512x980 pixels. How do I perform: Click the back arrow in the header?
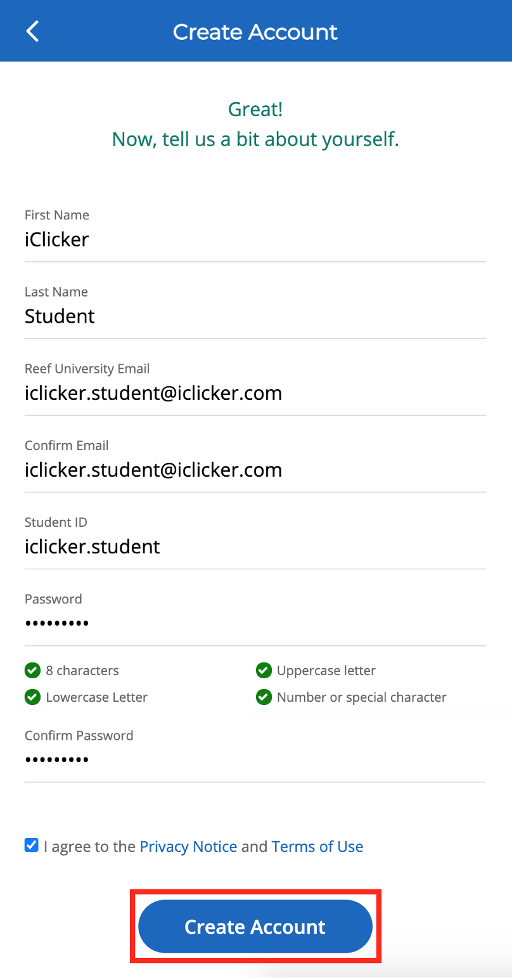(x=32, y=30)
